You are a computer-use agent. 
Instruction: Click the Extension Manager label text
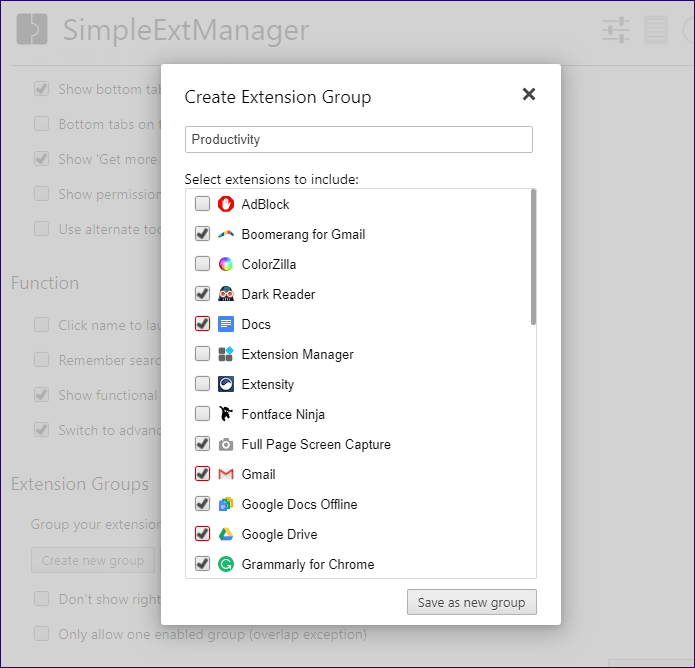pos(297,355)
